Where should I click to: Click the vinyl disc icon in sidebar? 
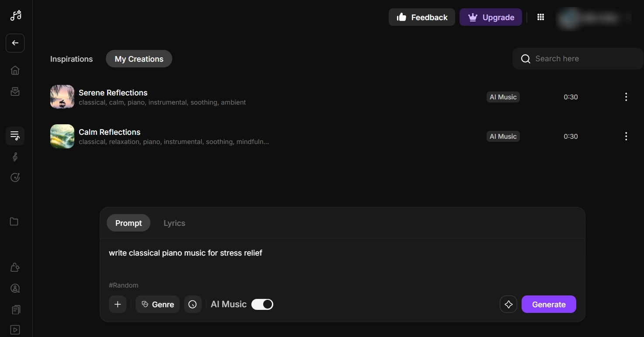[15, 177]
